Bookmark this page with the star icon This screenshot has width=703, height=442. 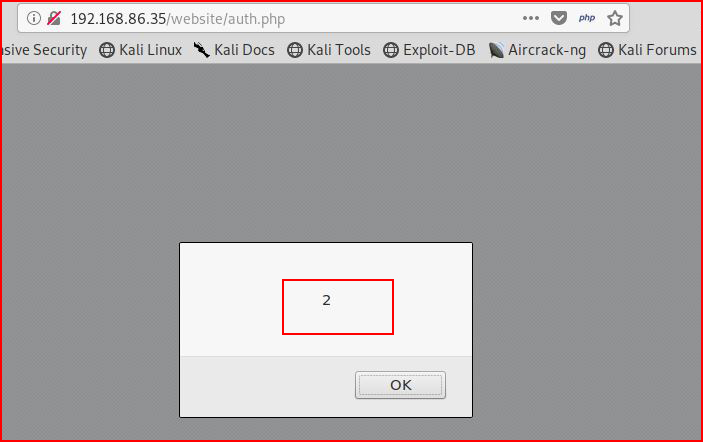tap(615, 18)
